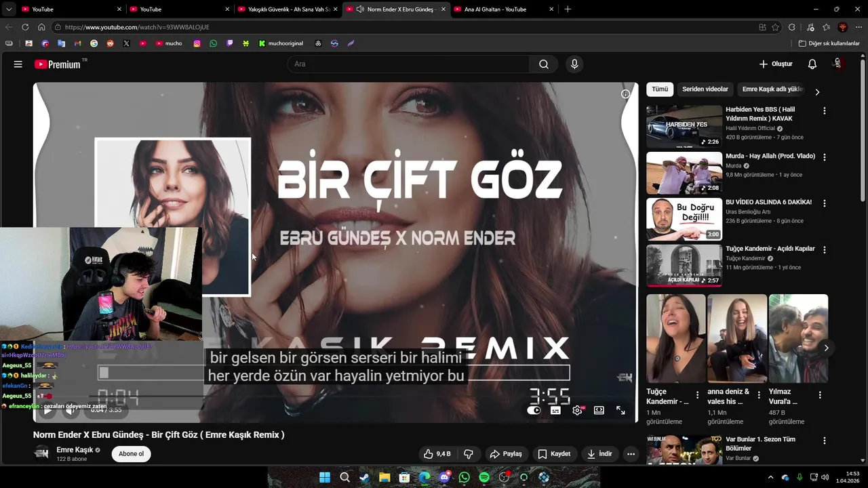Mute the Norm Ender X Ebru Gündeş tab
Viewport: 868px width, 488px height.
[x=360, y=9]
